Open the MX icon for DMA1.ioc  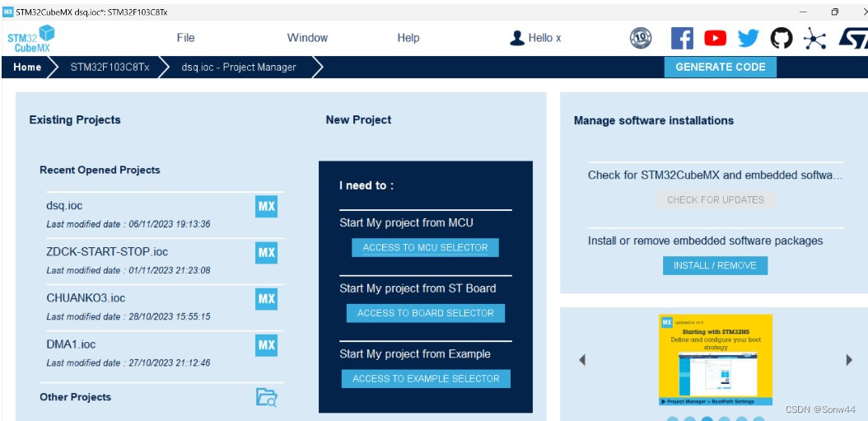click(x=266, y=346)
